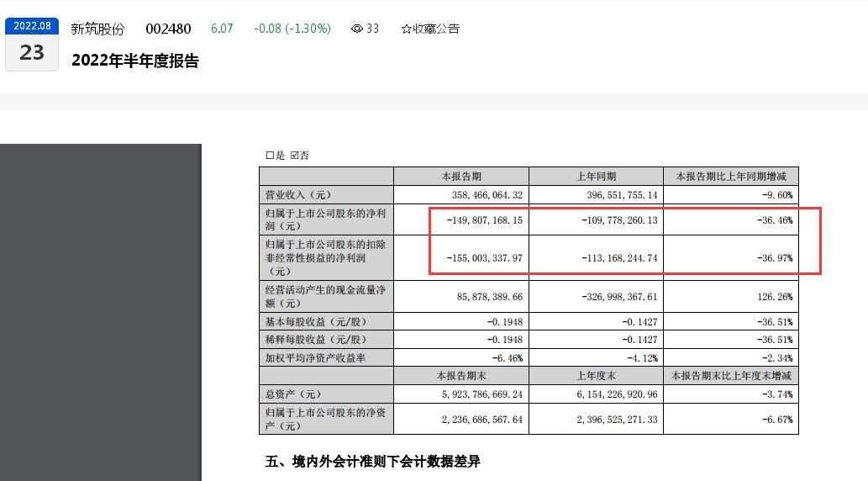
Task: Click the 收藏公告 button
Action: point(430,29)
